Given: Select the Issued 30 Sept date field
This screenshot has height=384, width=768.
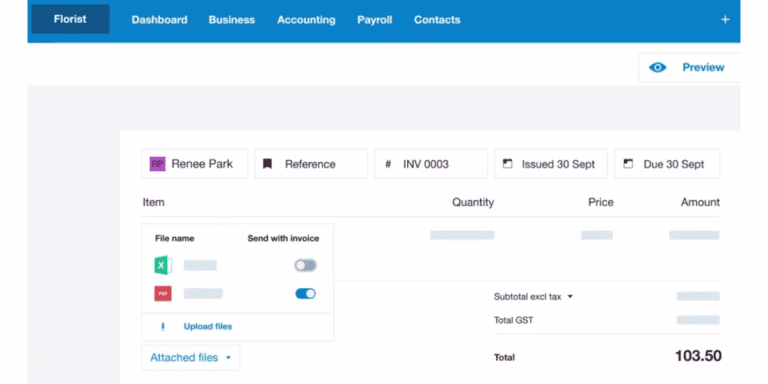Looking at the screenshot, I should (551, 164).
